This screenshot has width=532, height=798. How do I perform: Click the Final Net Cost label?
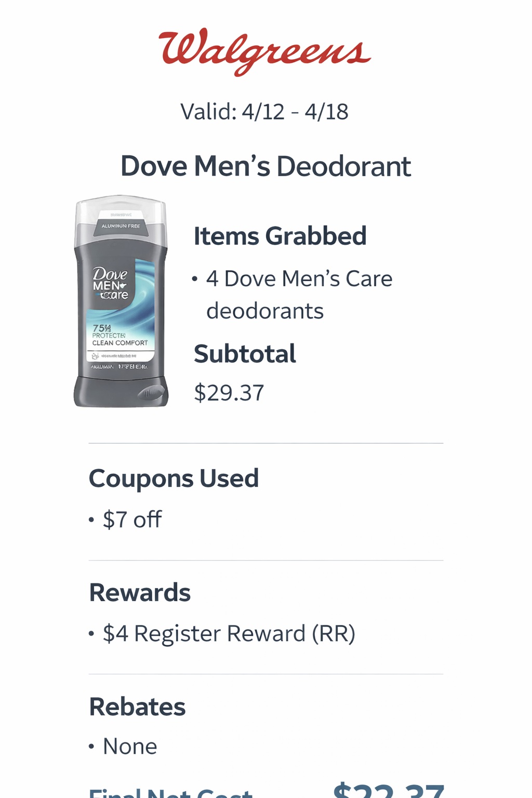[170, 792]
